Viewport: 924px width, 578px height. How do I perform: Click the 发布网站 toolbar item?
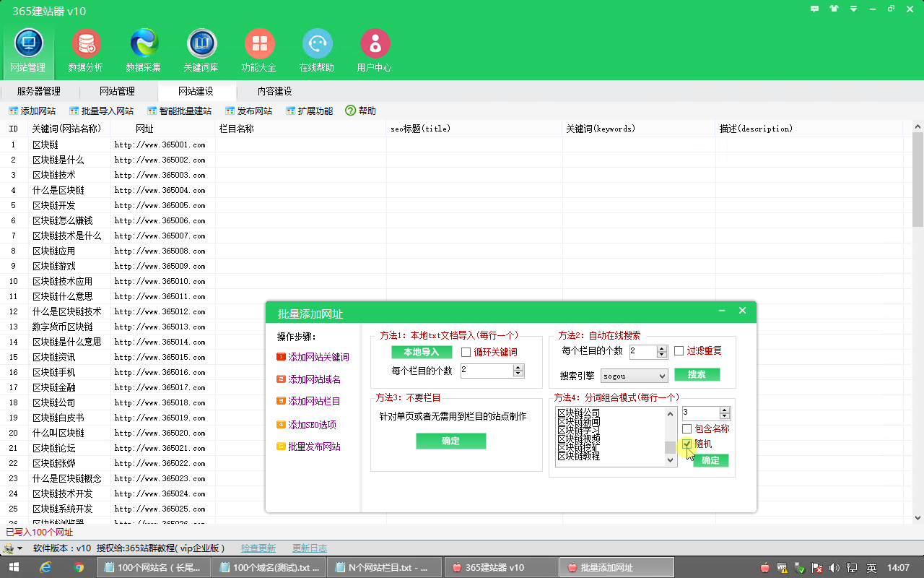[249, 111]
